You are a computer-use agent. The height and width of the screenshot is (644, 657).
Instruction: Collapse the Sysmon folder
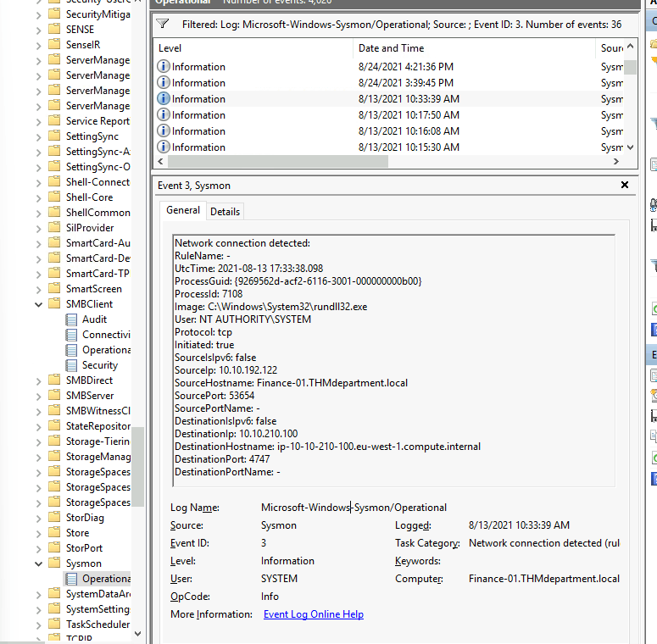(x=38, y=563)
